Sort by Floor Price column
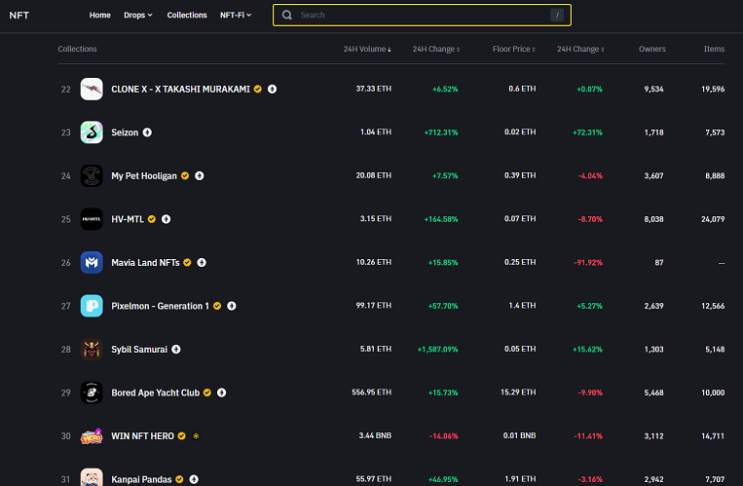The image size is (743, 486). click(x=514, y=49)
